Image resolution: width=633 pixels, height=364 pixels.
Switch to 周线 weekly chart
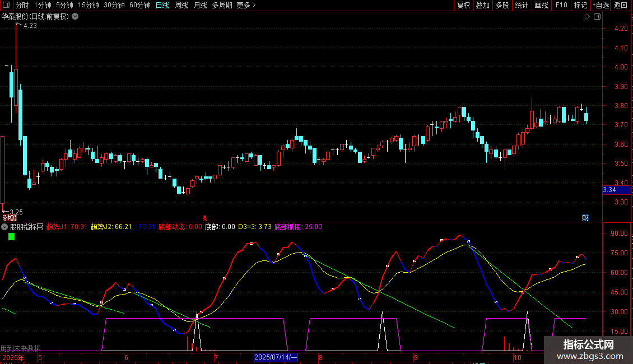(x=181, y=5)
